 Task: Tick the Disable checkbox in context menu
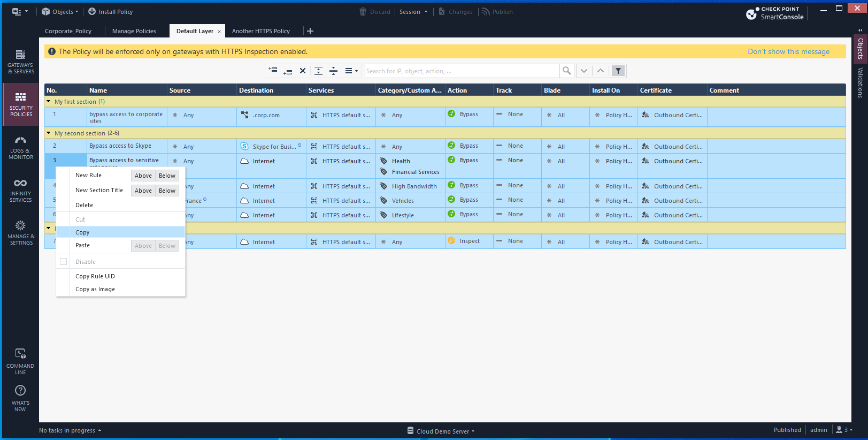pyautogui.click(x=63, y=262)
